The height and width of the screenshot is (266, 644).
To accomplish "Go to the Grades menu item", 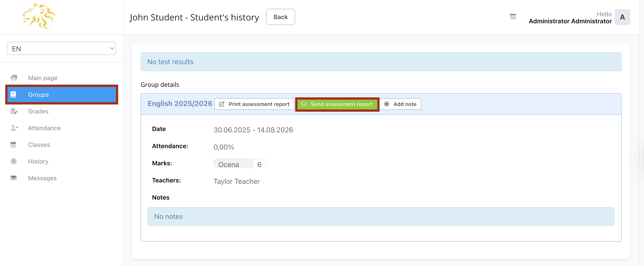I will pyautogui.click(x=38, y=111).
